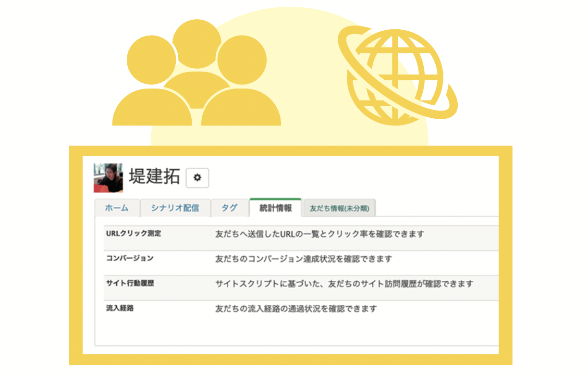Viewport: 588px width, 374px height.
Task: Open the URLクリック測定 item
Action: click(x=133, y=234)
